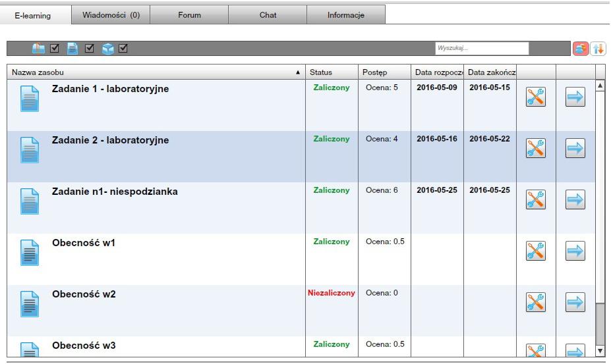Open the Wiadomości (0) tab
The image size is (611, 364).
(x=111, y=15)
